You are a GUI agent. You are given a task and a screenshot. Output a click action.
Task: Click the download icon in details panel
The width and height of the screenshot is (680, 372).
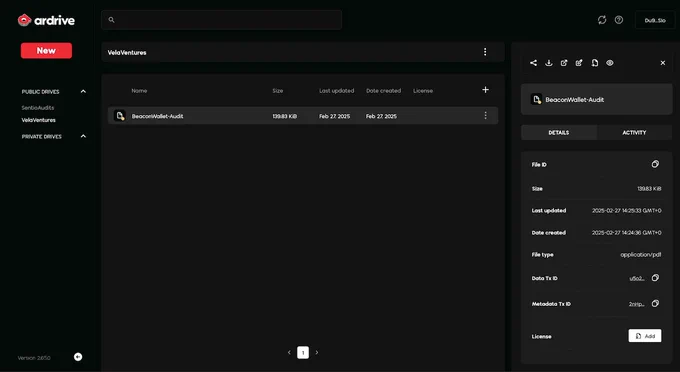[549, 63]
